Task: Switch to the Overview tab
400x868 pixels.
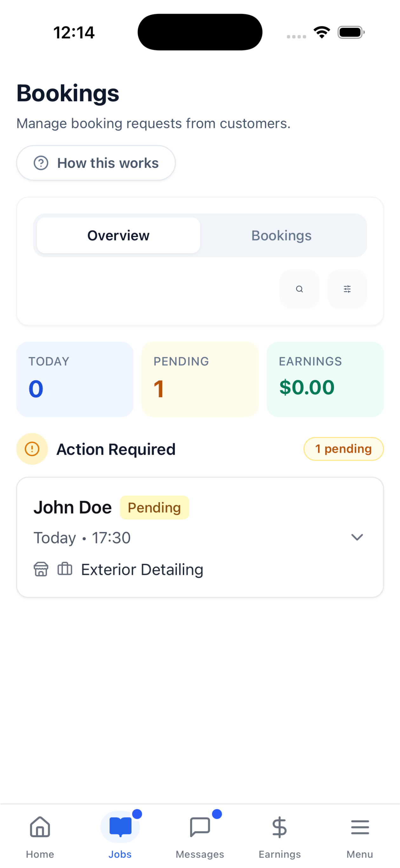Action: click(x=118, y=235)
